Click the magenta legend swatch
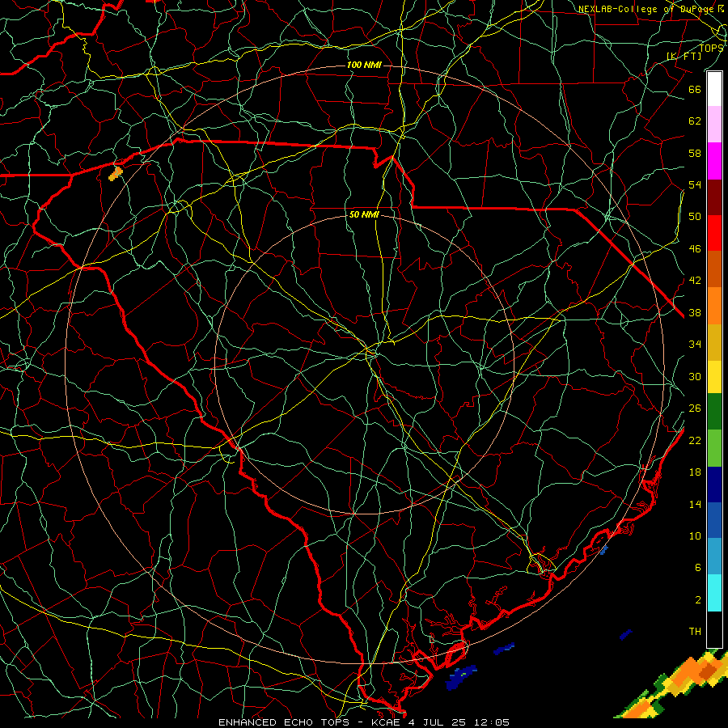Image resolution: width=728 pixels, height=728 pixels. click(714, 161)
